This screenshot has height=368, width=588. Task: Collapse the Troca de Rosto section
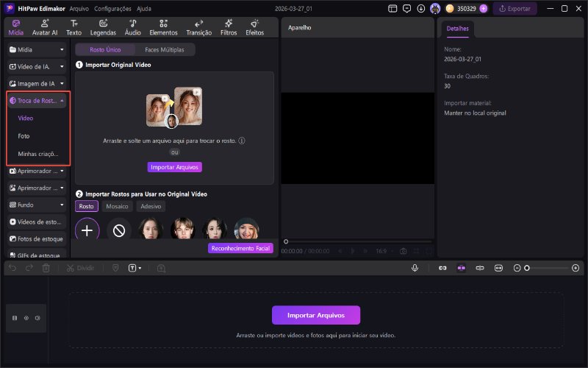pyautogui.click(x=62, y=100)
